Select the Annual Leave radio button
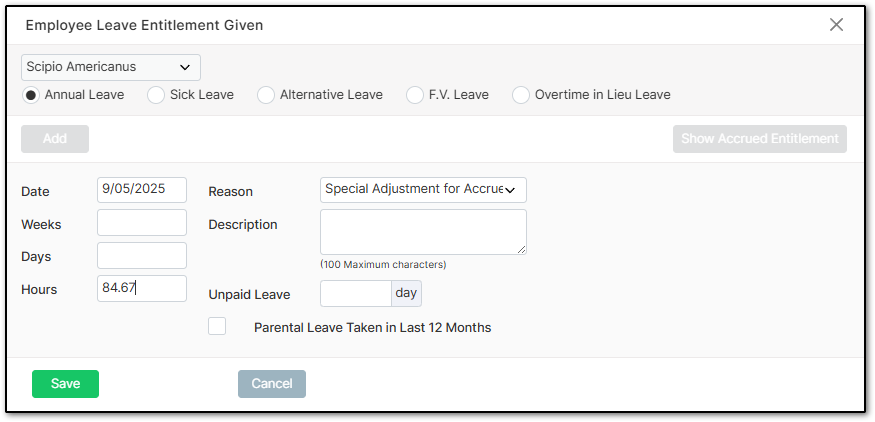The width and height of the screenshot is (875, 422). tap(31, 95)
